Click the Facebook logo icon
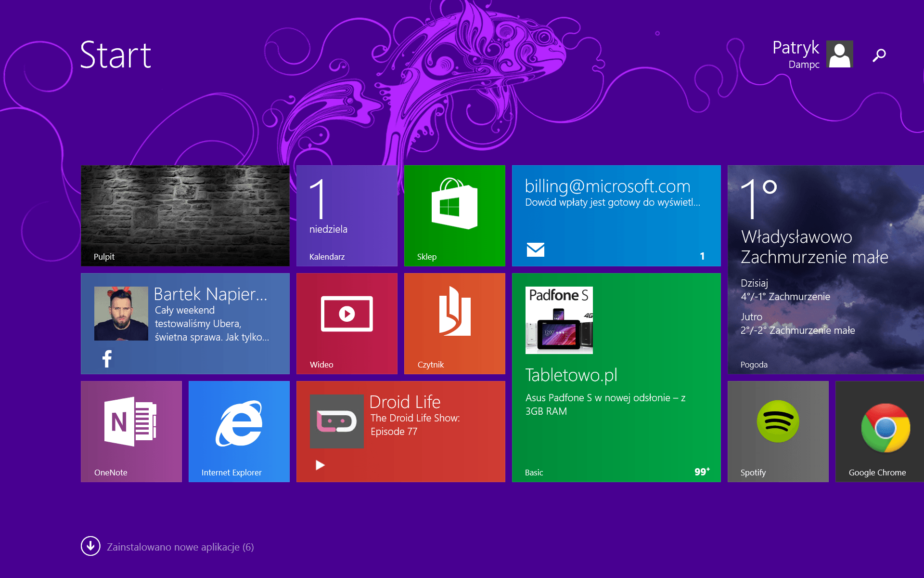The width and height of the screenshot is (924, 578). [107, 359]
